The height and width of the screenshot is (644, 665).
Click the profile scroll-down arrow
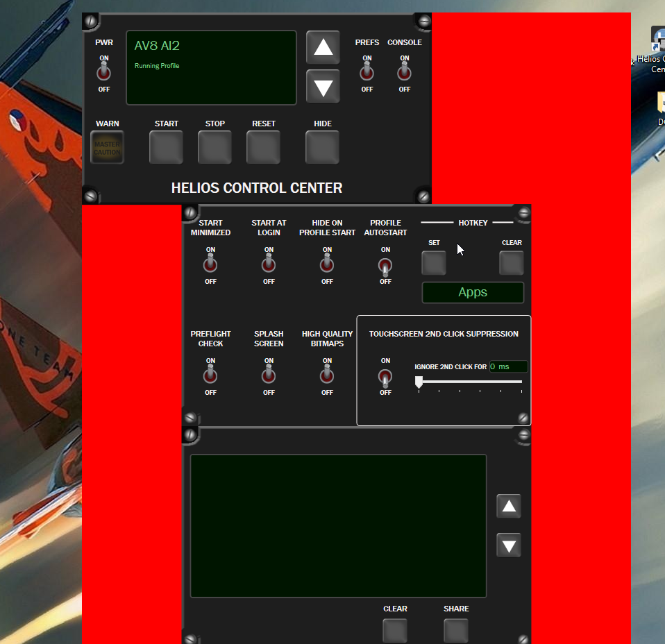click(322, 86)
